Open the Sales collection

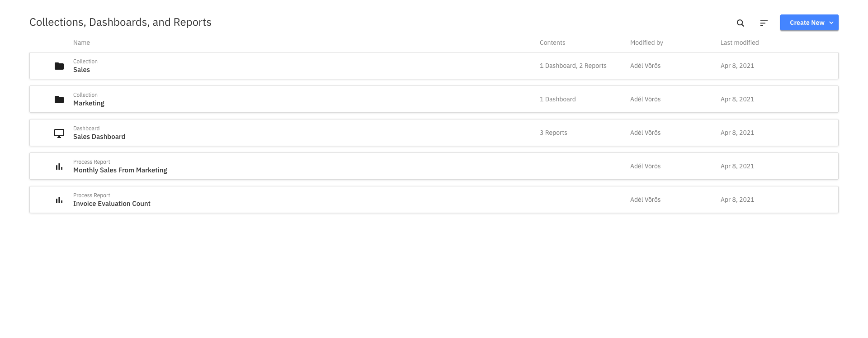click(x=434, y=66)
